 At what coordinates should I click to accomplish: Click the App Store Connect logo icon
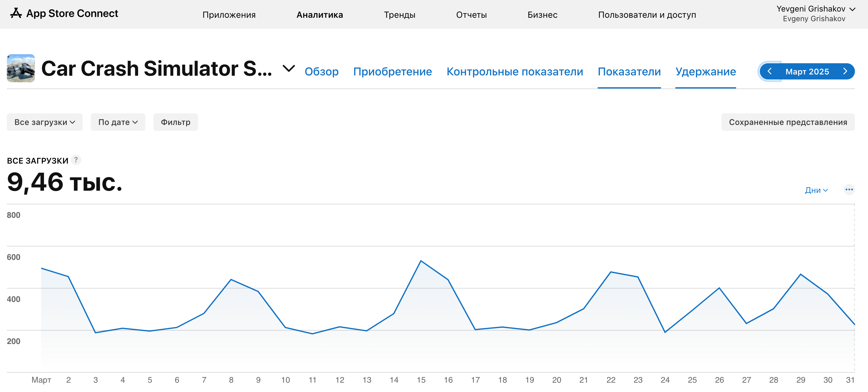16,13
